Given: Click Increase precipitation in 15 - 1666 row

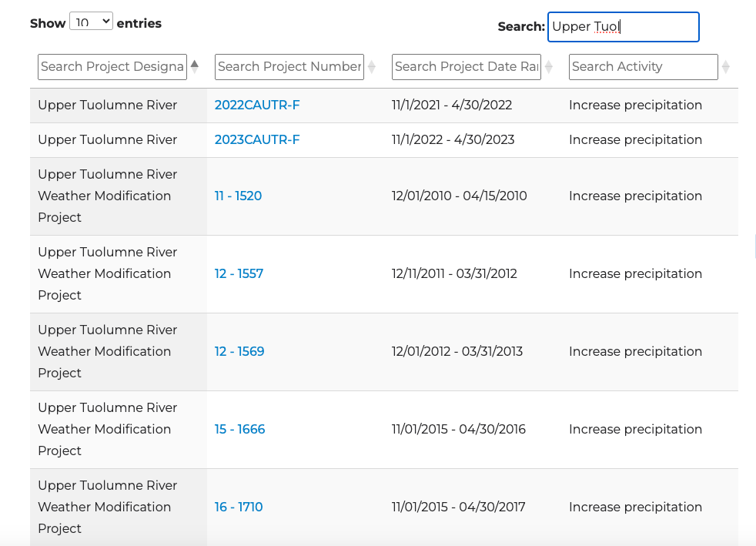Looking at the screenshot, I should (635, 429).
